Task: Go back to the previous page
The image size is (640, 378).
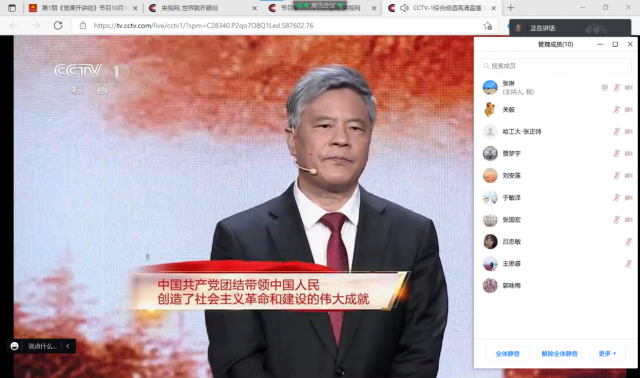Action: coord(14,25)
